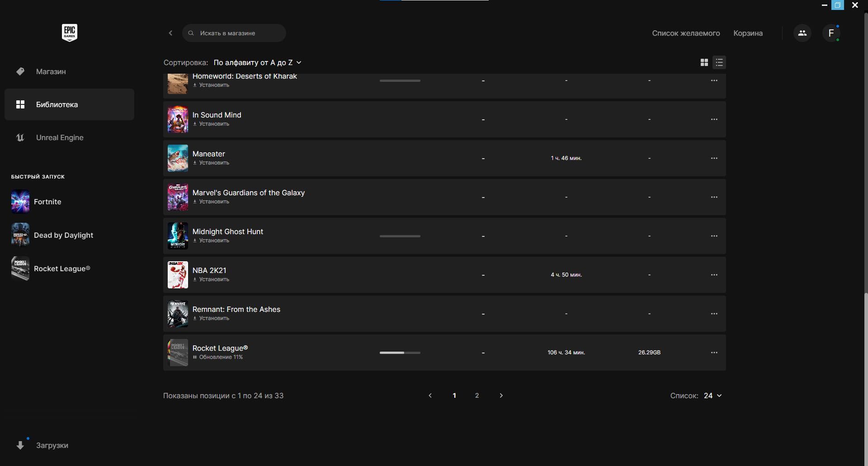Open the options menu for NBA 2K21
This screenshot has height=466, width=868.
click(x=714, y=275)
